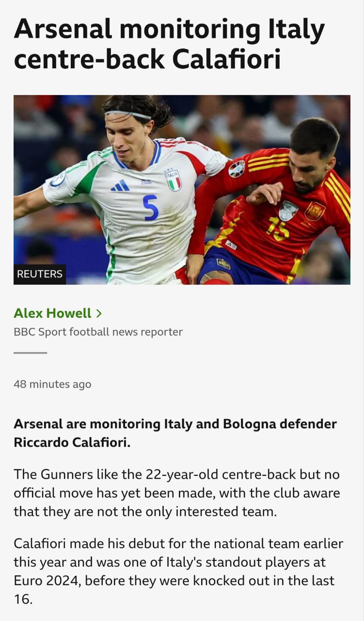Click the short grey divider under the author byline

click(30, 353)
